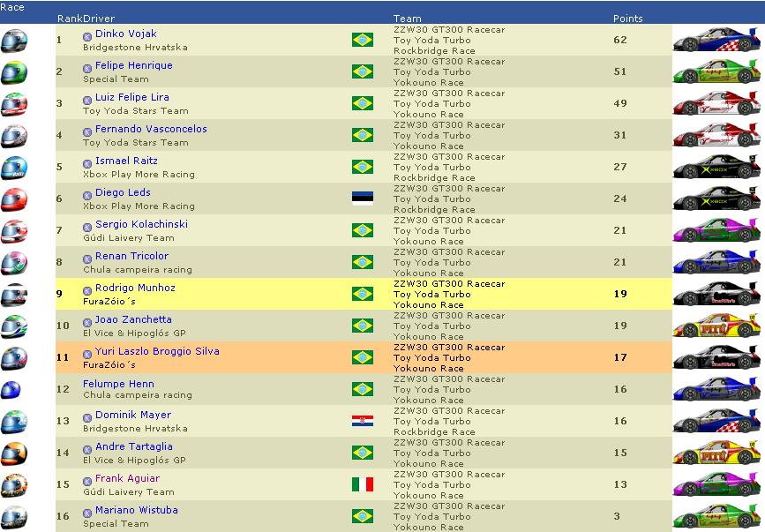Click the 62 points value
This screenshot has height=532, width=765.
tap(620, 40)
